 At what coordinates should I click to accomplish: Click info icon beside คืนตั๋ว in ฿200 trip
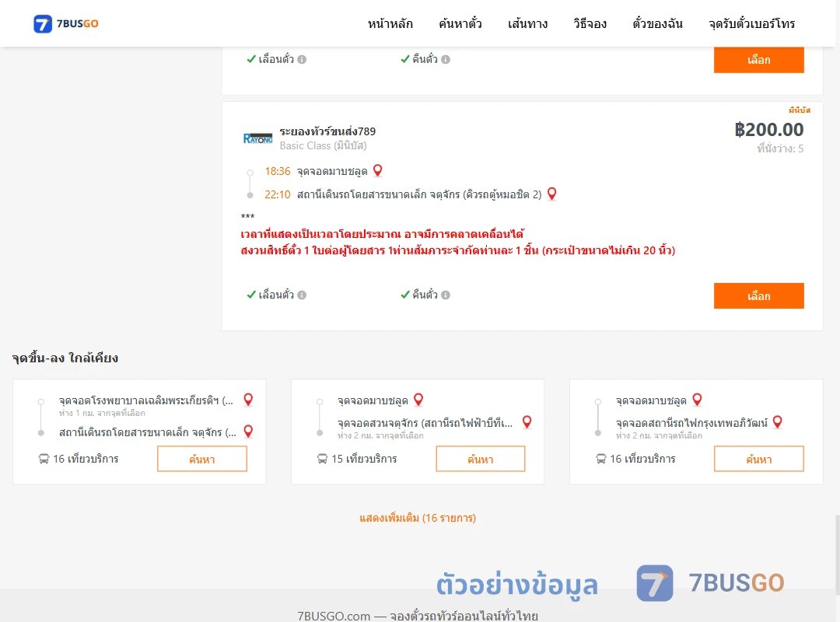pyautogui.click(x=446, y=295)
